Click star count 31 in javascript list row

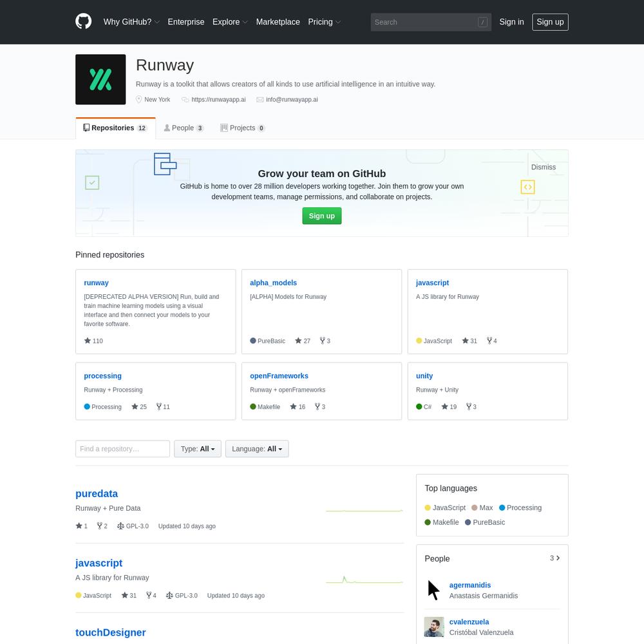click(129, 596)
